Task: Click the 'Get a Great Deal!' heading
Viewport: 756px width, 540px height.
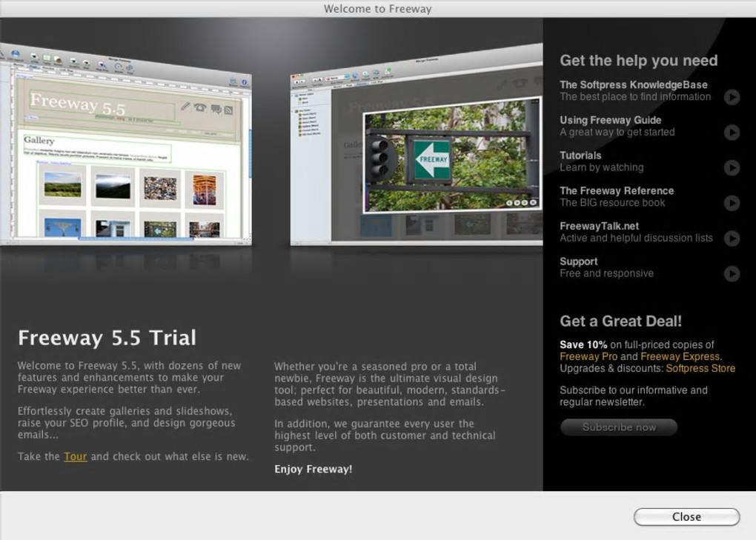Action: pyautogui.click(x=620, y=321)
